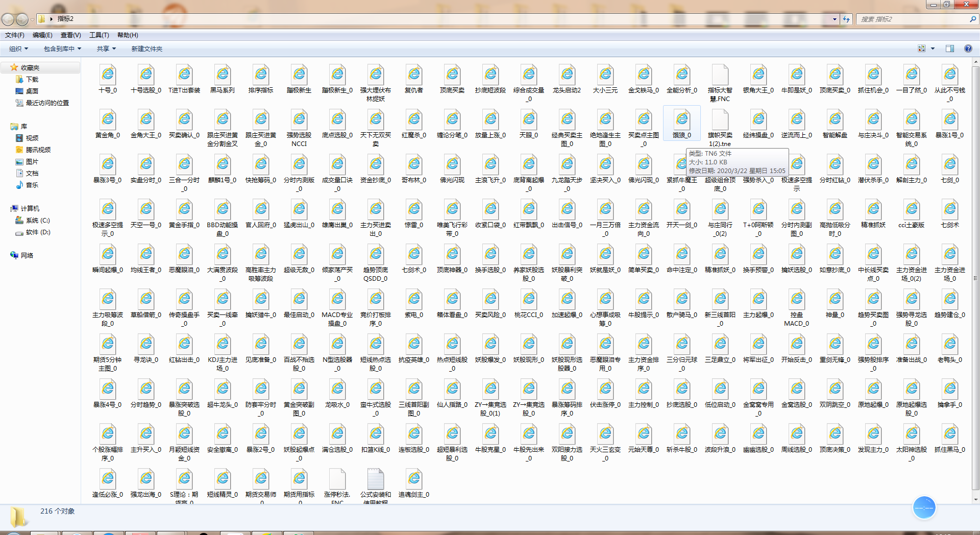
Task: Select the 天眼_0 file icon
Action: pos(529,119)
